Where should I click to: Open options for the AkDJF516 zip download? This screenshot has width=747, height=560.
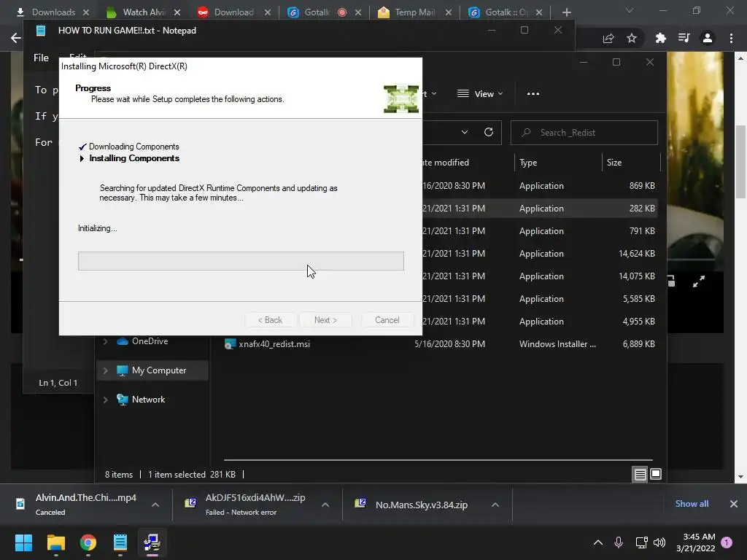click(325, 505)
